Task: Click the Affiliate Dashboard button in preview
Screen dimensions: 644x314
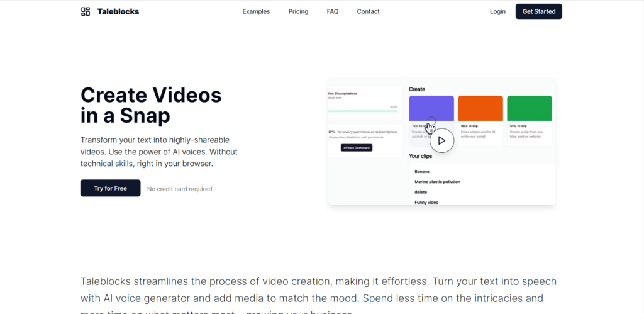Action: pyautogui.click(x=357, y=147)
